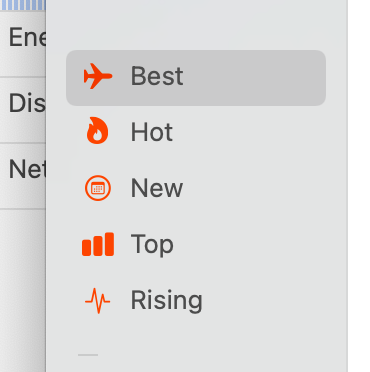Screen dimensions: 370x372
Task: Click the airplane icon beside Best
Action: pyautogui.click(x=98, y=76)
